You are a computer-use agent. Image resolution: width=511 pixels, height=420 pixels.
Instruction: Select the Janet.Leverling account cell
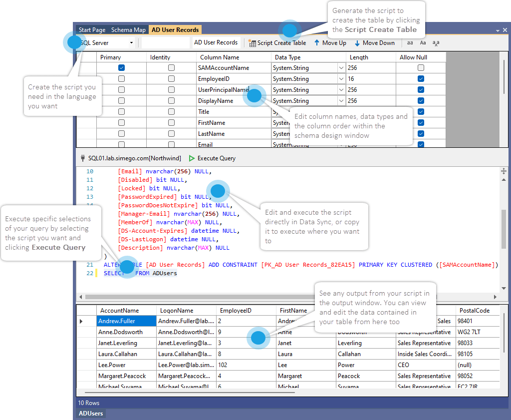(126, 343)
